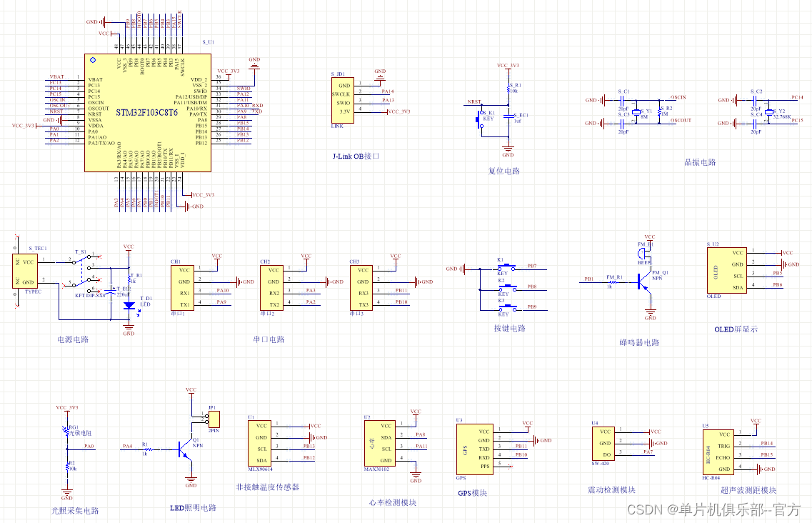Click the K1 pushbutton on PB7
812x523 pixels.
506,268
